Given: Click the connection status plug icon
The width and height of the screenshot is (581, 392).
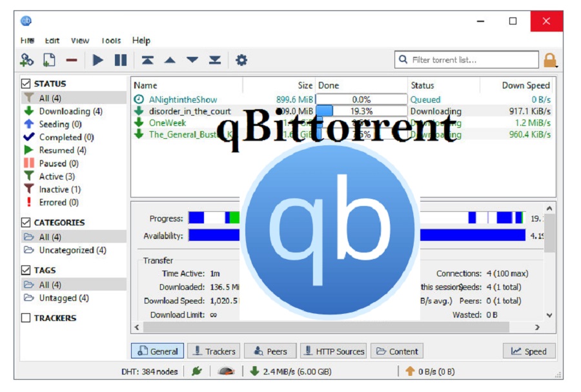Looking at the screenshot, I should 197,371.
